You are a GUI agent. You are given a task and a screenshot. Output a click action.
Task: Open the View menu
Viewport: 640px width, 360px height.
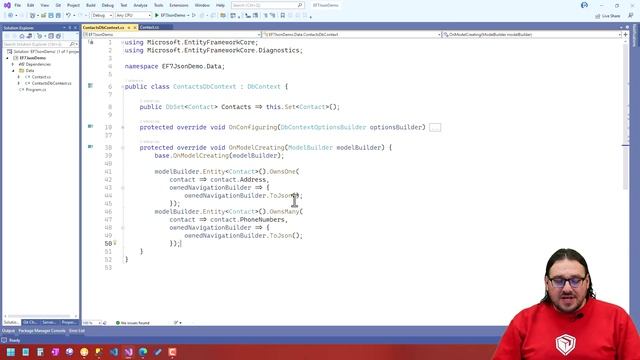pos(44,5)
